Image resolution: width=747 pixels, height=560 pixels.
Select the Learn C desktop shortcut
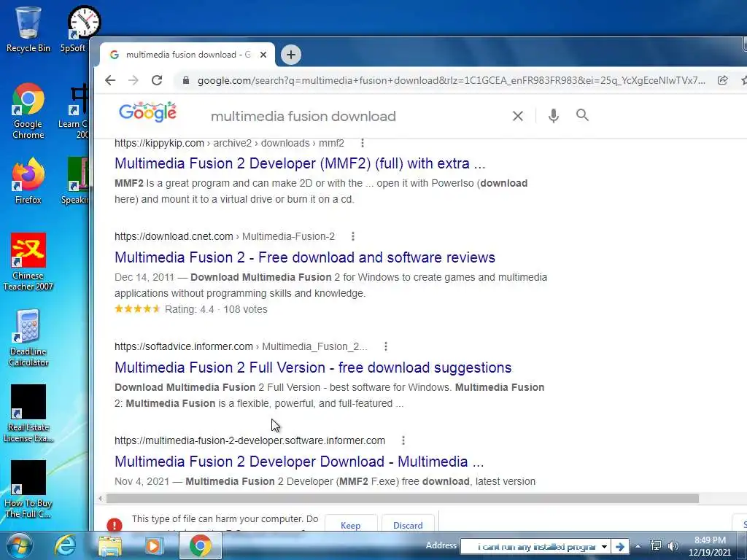(74, 111)
